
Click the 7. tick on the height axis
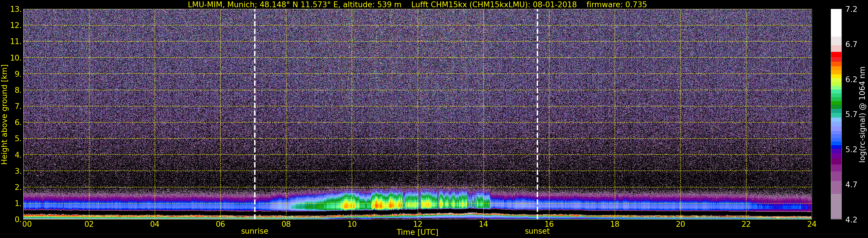point(18,107)
